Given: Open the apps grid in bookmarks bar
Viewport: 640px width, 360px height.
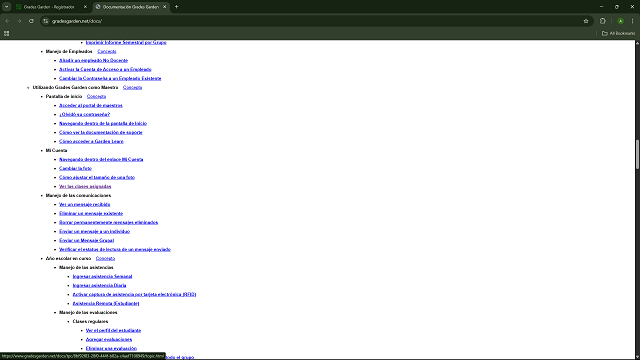Looking at the screenshot, I should point(7,33).
